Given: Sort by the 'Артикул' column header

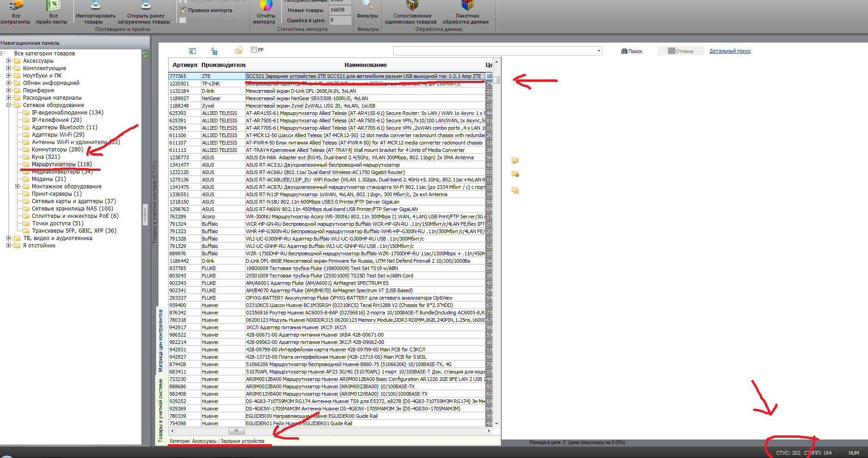Looking at the screenshot, I should pyautogui.click(x=185, y=65).
